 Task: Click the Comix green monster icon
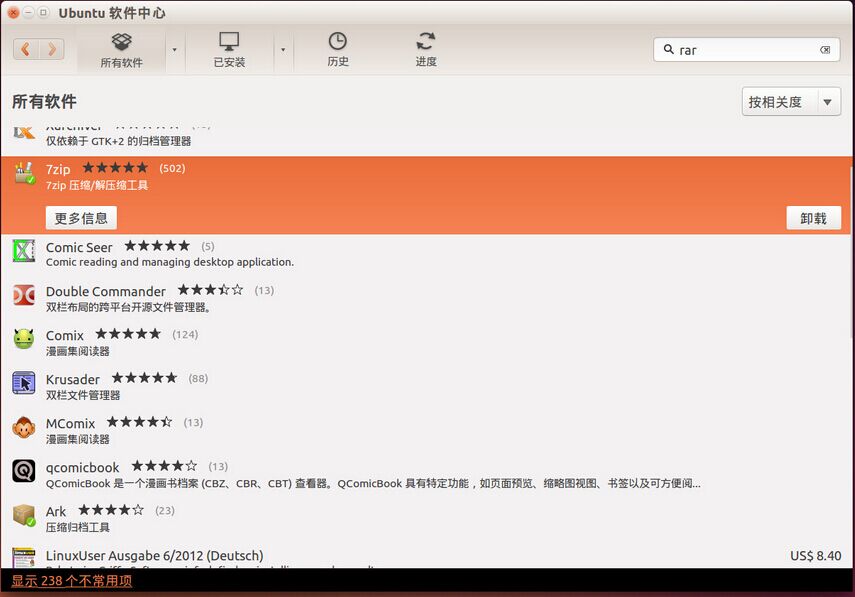24,339
